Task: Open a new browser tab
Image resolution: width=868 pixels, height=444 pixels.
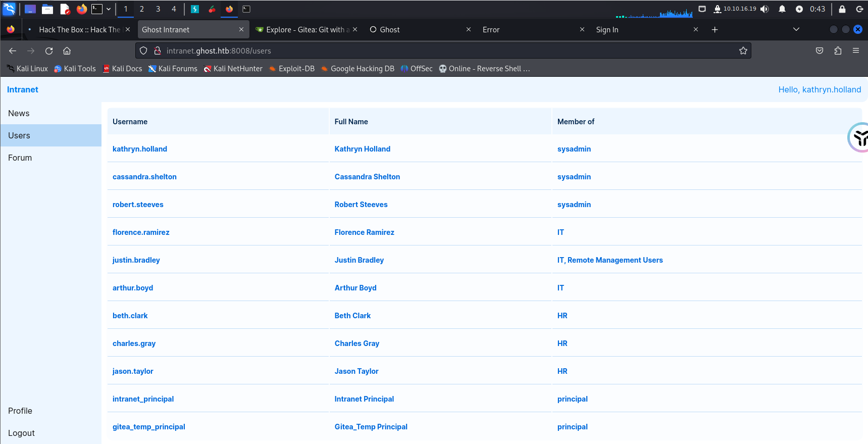Action: pos(714,30)
